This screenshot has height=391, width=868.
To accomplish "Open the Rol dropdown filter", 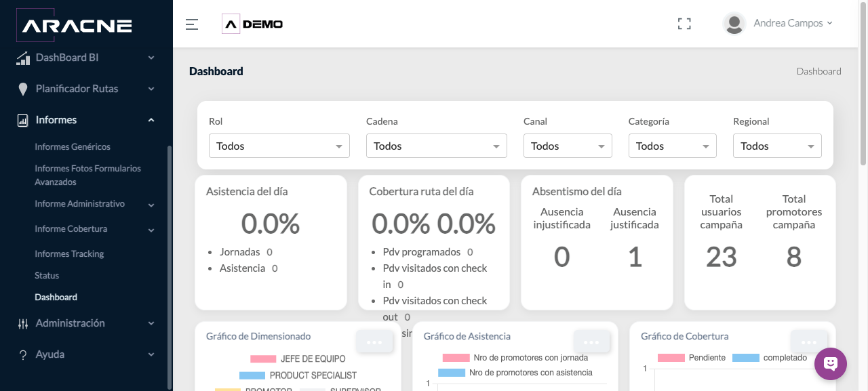I will (x=279, y=146).
